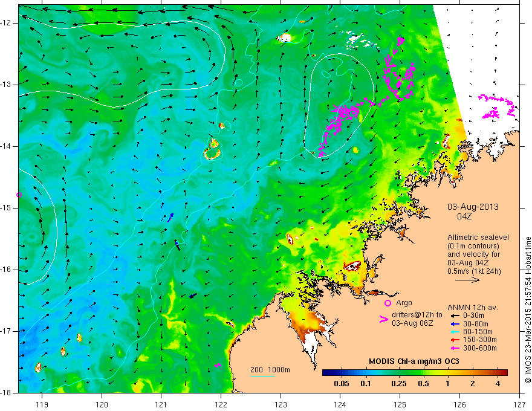Click the 0.5m/s (1kt 24h) text
532x411 pixels.
click(474, 271)
